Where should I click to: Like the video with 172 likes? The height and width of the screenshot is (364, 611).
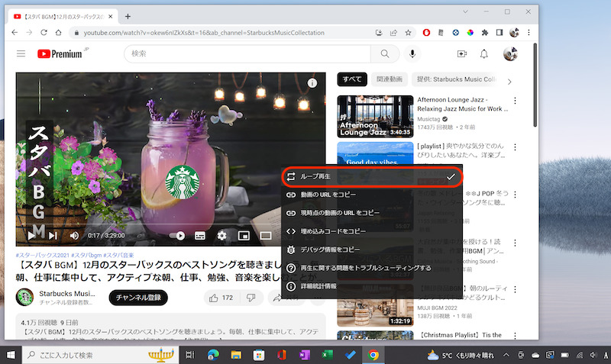(x=221, y=298)
